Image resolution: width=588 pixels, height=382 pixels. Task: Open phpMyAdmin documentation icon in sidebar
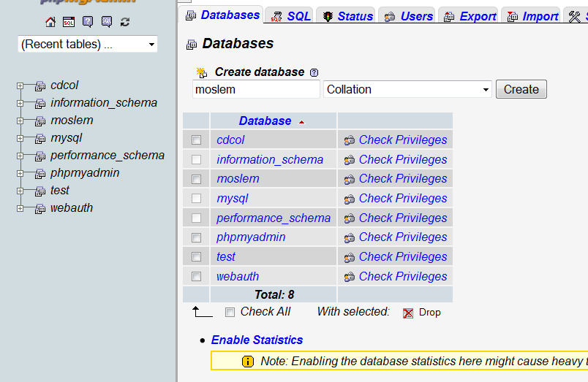[x=88, y=22]
